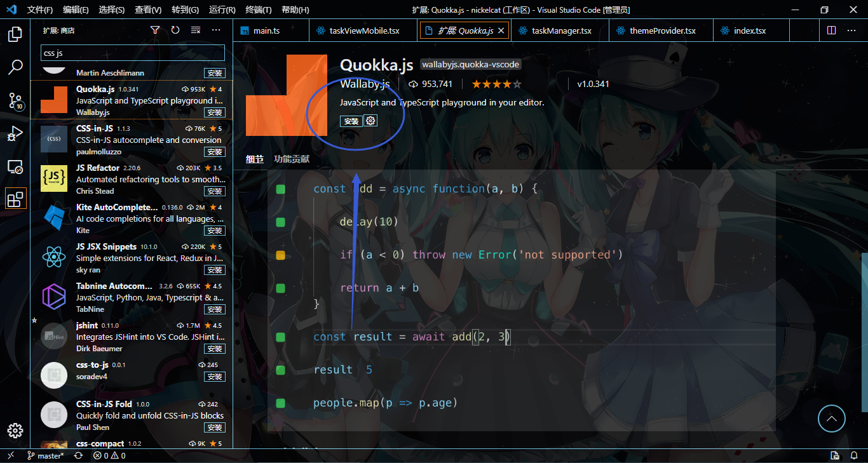The height and width of the screenshot is (463, 868).
Task: Open the Remote Explorer icon
Action: click(x=15, y=167)
